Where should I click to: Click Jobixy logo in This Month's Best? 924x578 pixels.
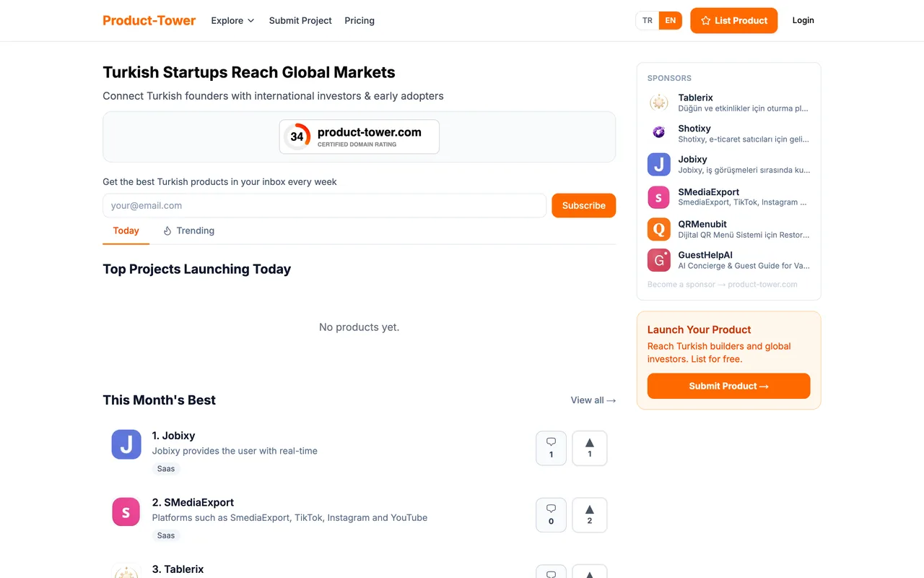126,444
